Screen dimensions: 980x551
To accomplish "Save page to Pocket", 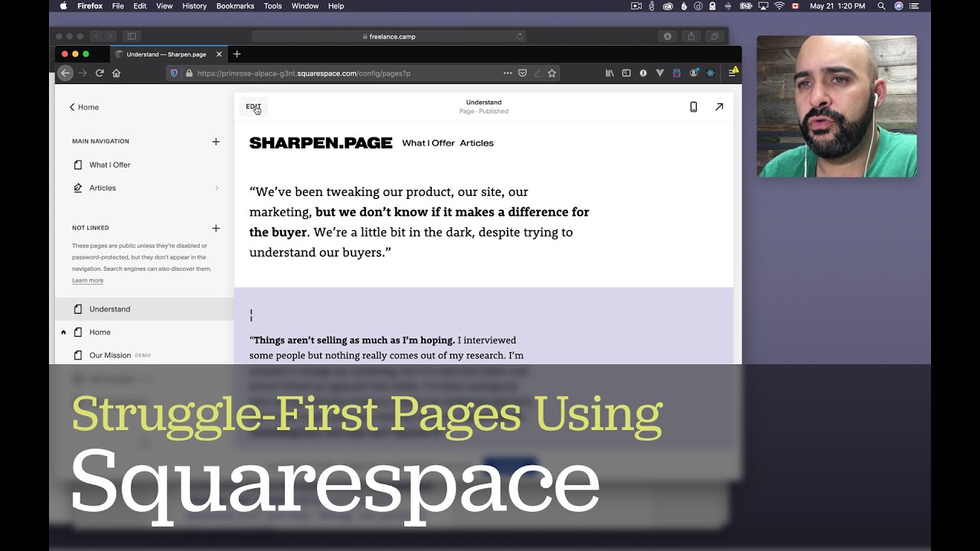I will pyautogui.click(x=523, y=73).
